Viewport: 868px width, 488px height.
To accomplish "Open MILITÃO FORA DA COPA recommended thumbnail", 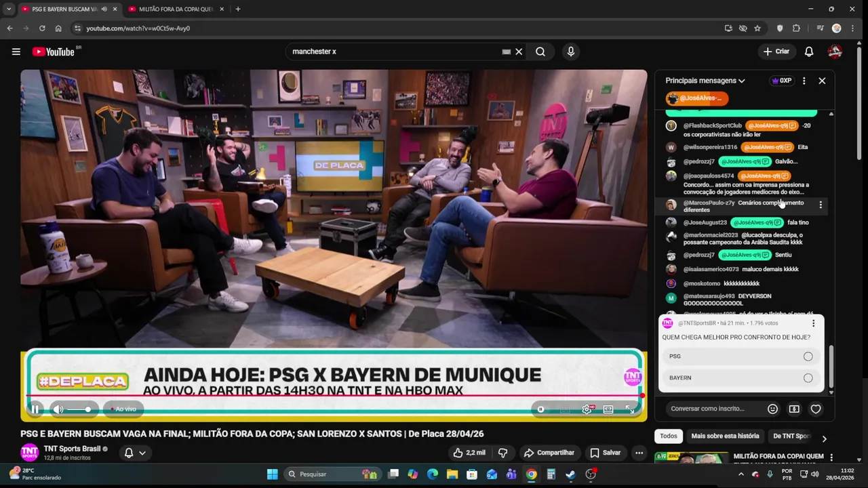I will click(x=692, y=458).
